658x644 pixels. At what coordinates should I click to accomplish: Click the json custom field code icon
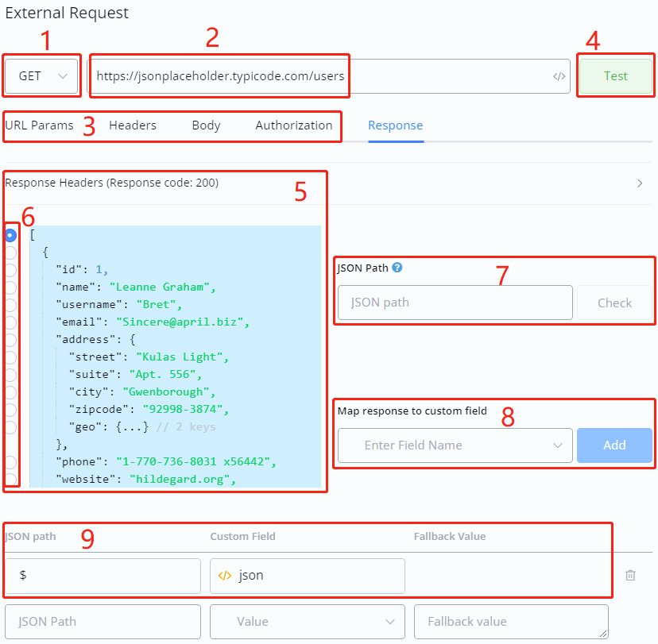225,576
